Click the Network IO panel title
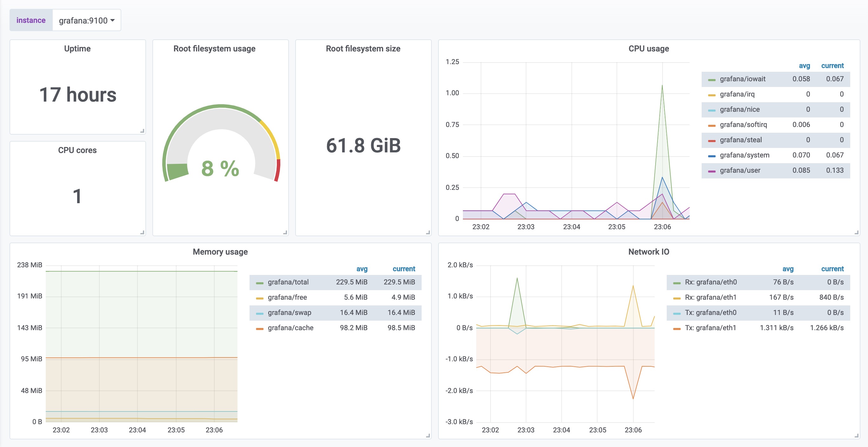The width and height of the screenshot is (868, 447). point(648,252)
